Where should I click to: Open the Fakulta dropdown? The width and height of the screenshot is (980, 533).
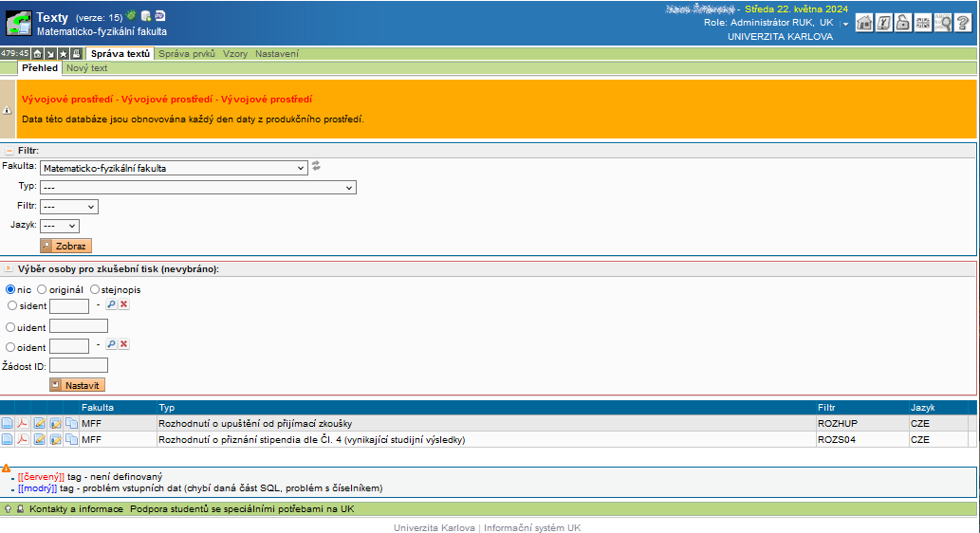[174, 168]
